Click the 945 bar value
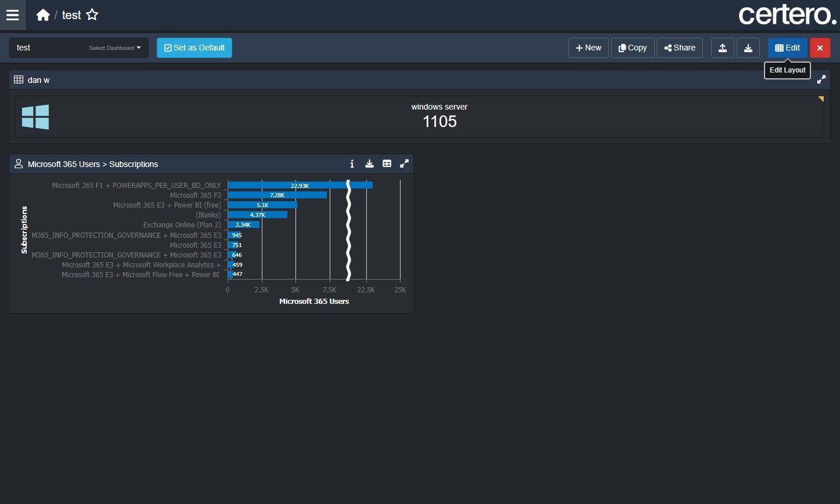Viewport: 840px width, 504px height. point(237,235)
